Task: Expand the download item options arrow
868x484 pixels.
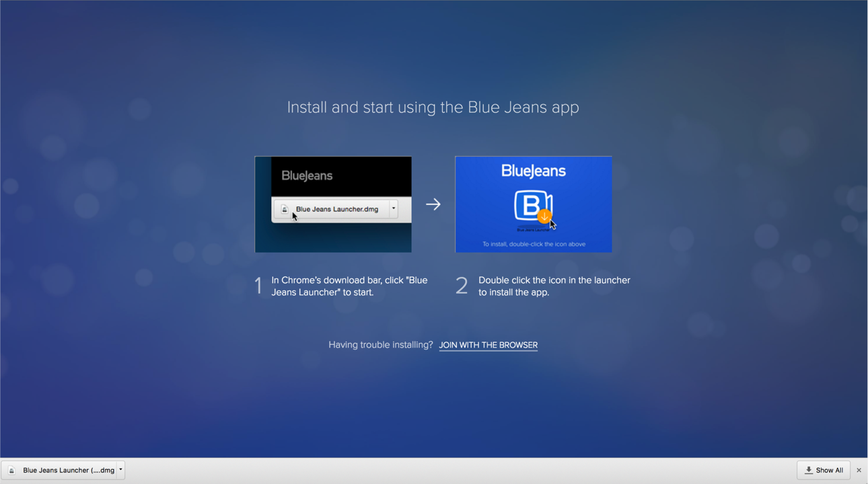Action: [x=121, y=470]
